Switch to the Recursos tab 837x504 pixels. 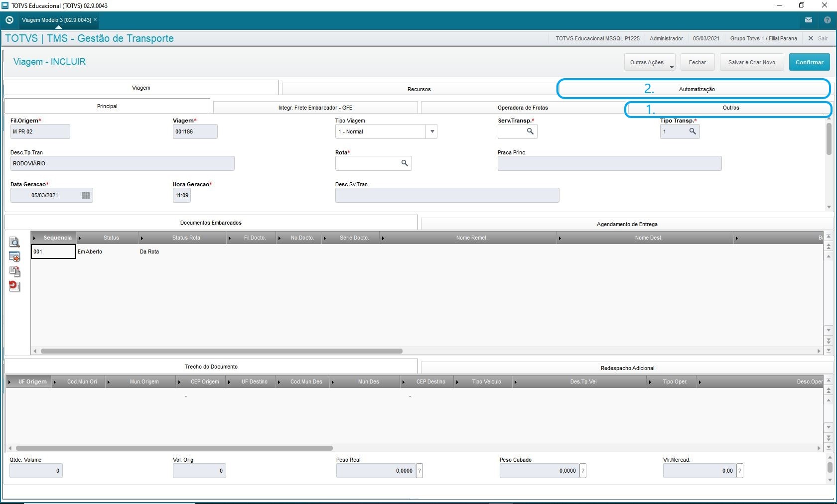tap(418, 89)
